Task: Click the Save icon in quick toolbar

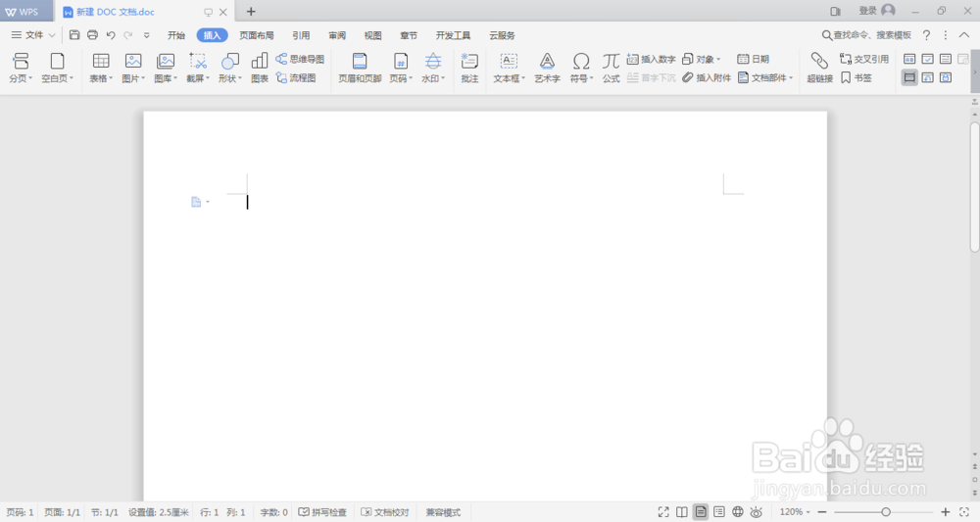Action: (x=74, y=35)
